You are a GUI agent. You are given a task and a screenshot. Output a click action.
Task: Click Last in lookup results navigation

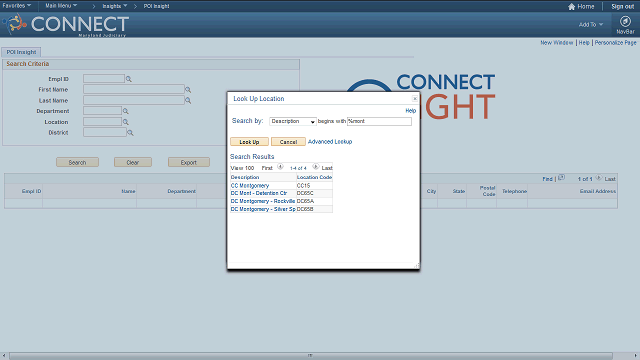[327, 168]
